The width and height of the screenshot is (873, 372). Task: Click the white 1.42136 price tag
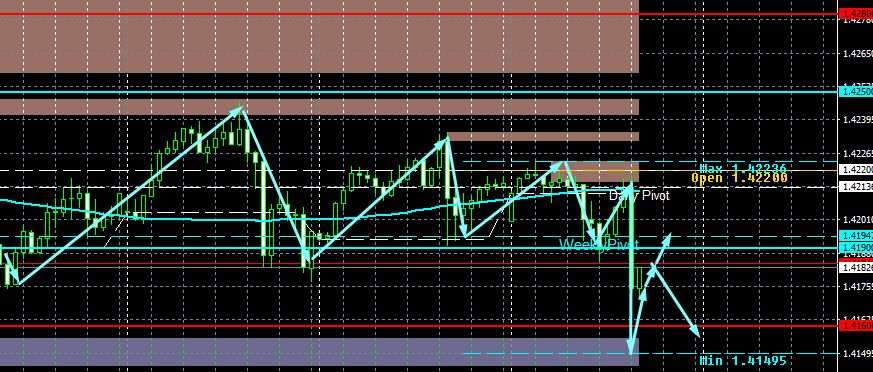[856, 187]
